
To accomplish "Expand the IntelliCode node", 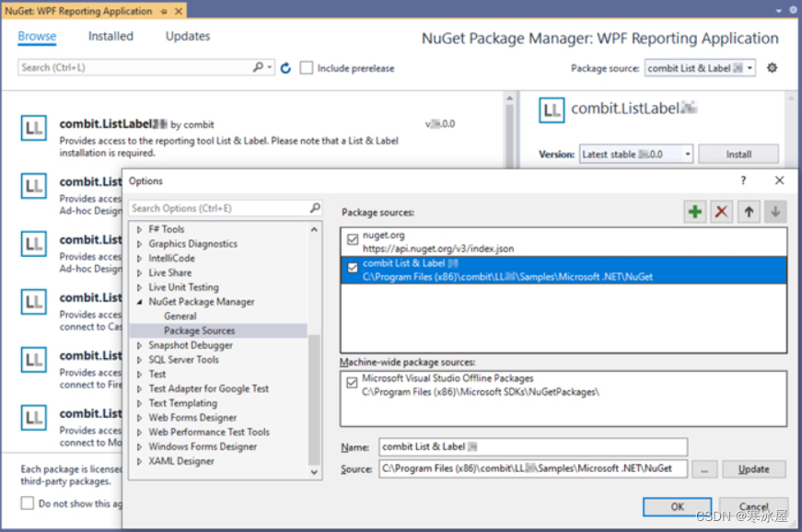I will pos(139,259).
